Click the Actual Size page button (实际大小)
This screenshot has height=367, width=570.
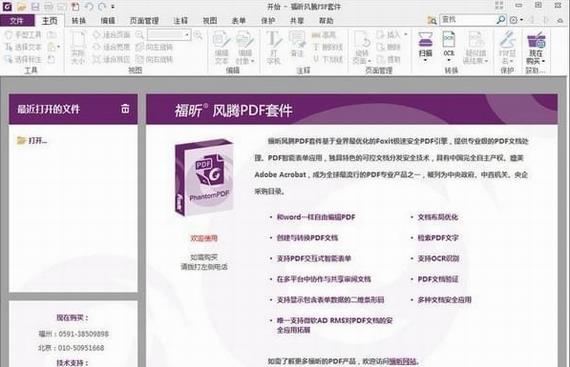click(x=77, y=48)
